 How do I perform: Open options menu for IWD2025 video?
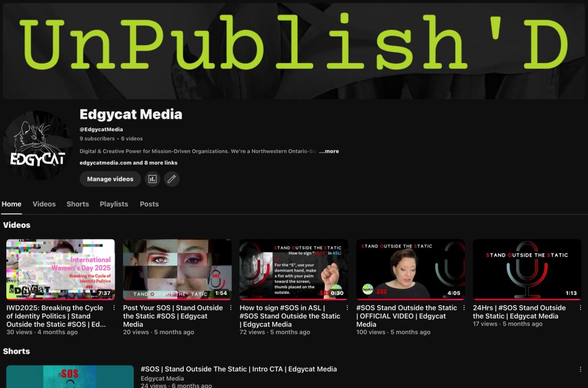pos(114,308)
